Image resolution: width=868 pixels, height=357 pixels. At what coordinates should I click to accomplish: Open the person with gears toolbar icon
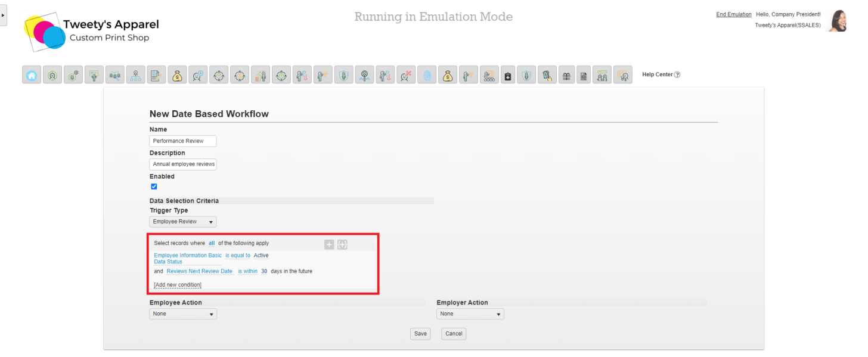coord(73,74)
